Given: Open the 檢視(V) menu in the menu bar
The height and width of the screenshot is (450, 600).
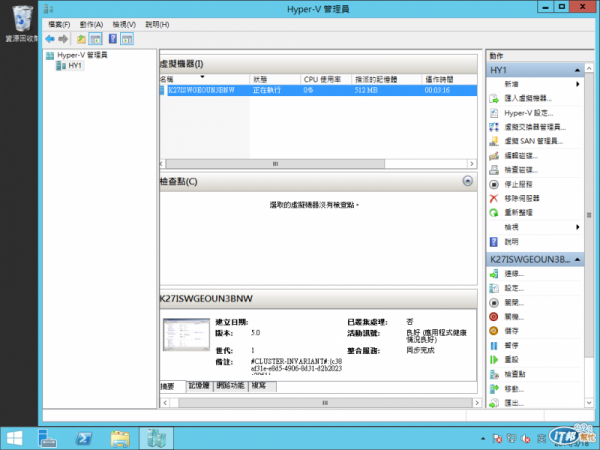Looking at the screenshot, I should pos(124,24).
